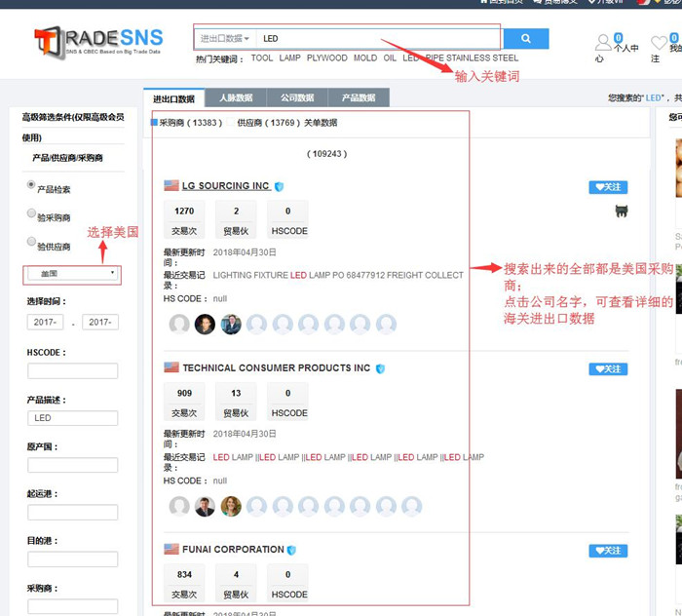This screenshot has height=616, width=682.
Task: Click LG SOURCING 2 贸易伙 stat box
Action: (236, 219)
